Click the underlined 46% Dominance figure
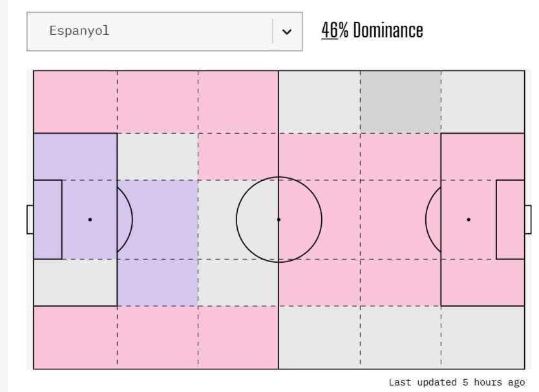Image resolution: width=539 pixels, height=392 pixels. (330, 30)
